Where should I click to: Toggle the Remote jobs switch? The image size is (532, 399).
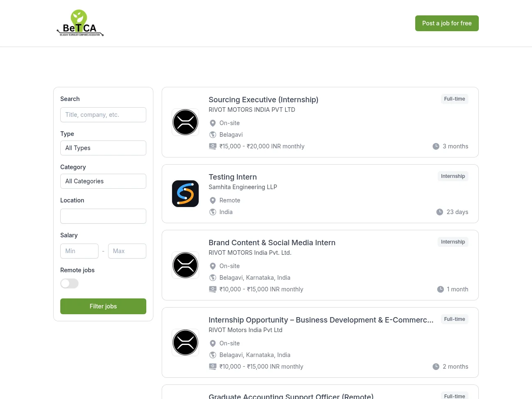click(x=69, y=283)
